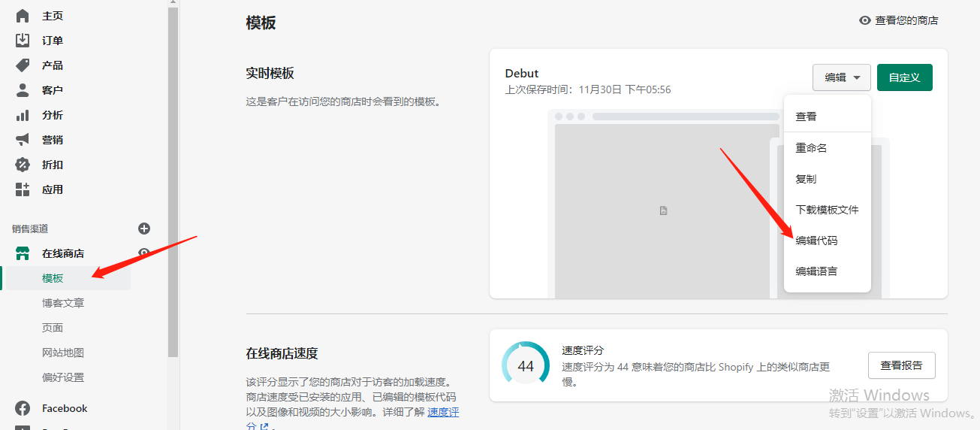Click the 销售渠道 section heading
Image resolution: width=980 pixels, height=430 pixels.
30,229
